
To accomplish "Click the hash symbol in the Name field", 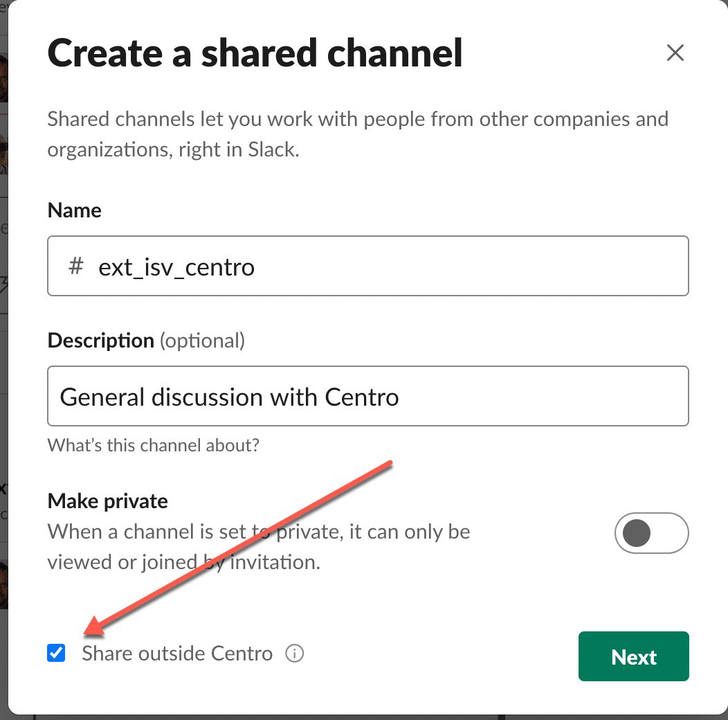I will click(75, 267).
